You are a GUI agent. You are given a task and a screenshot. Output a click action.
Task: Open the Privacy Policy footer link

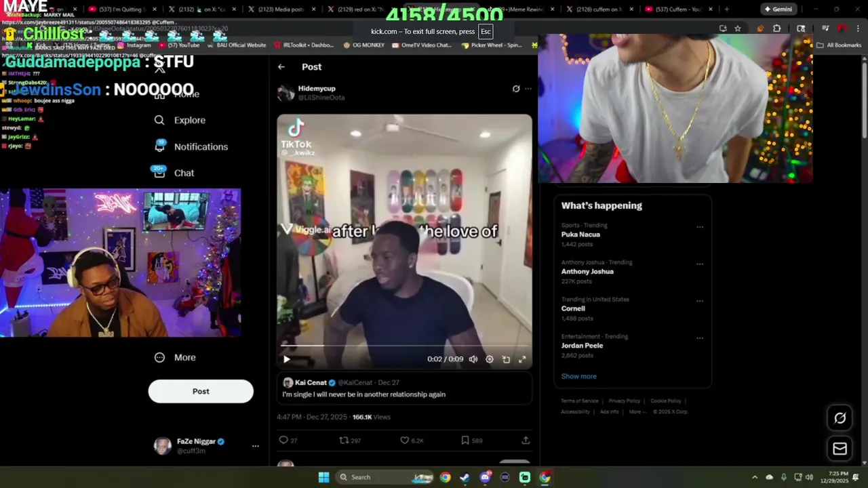point(625,401)
